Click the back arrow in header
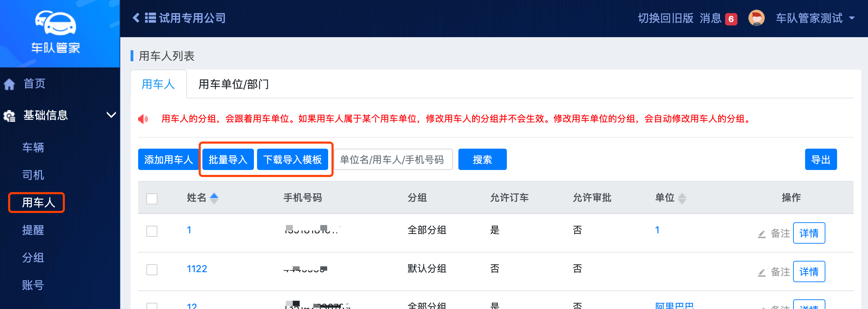This screenshot has height=309, width=868. 136,18
